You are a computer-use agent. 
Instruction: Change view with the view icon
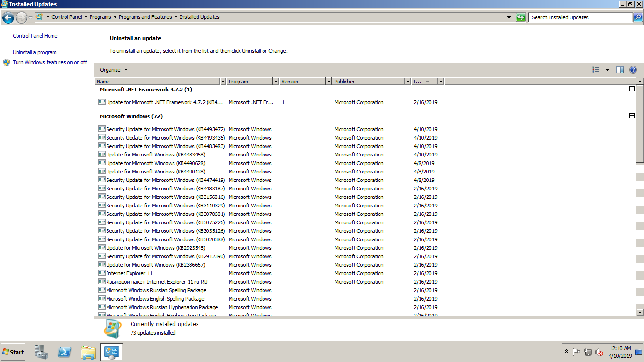[x=596, y=70]
